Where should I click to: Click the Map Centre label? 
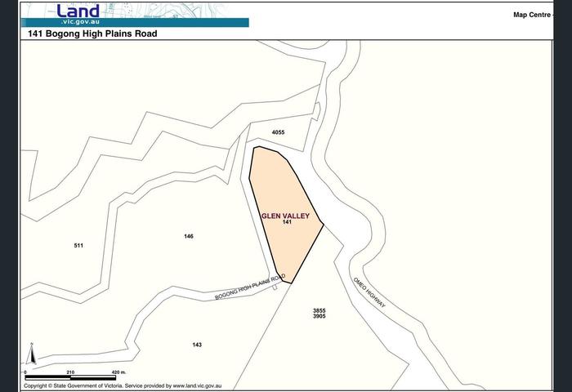click(533, 14)
